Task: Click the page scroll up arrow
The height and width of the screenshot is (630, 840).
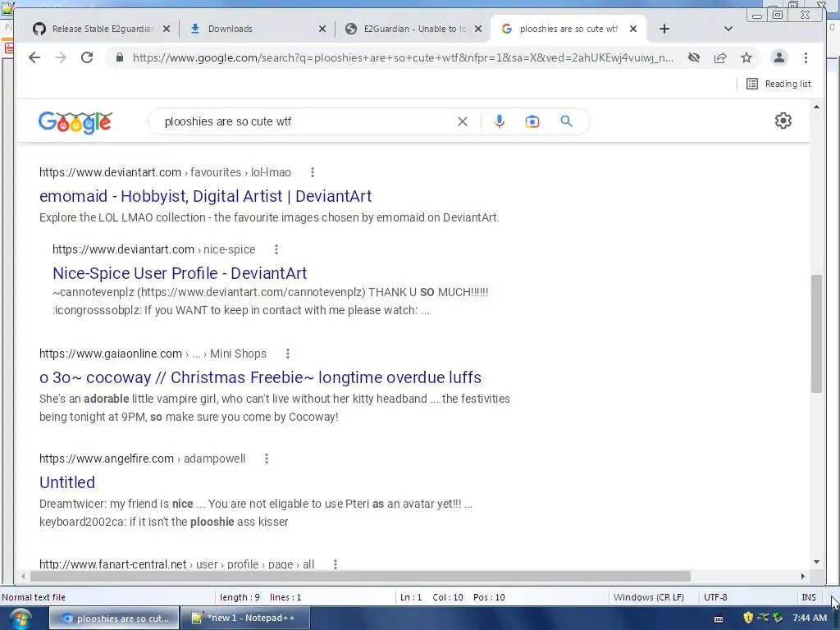Action: point(816,107)
